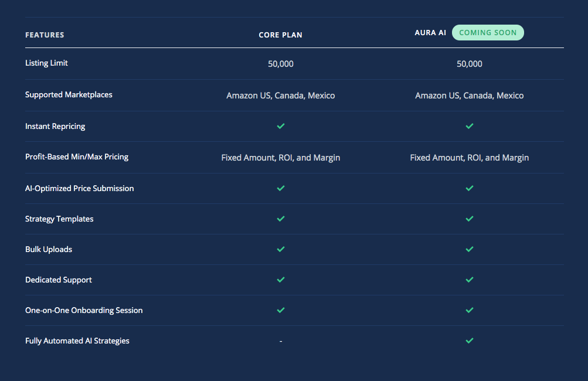Click the Core Plan 50,000 listing limit value
588x381 pixels.
tap(280, 64)
